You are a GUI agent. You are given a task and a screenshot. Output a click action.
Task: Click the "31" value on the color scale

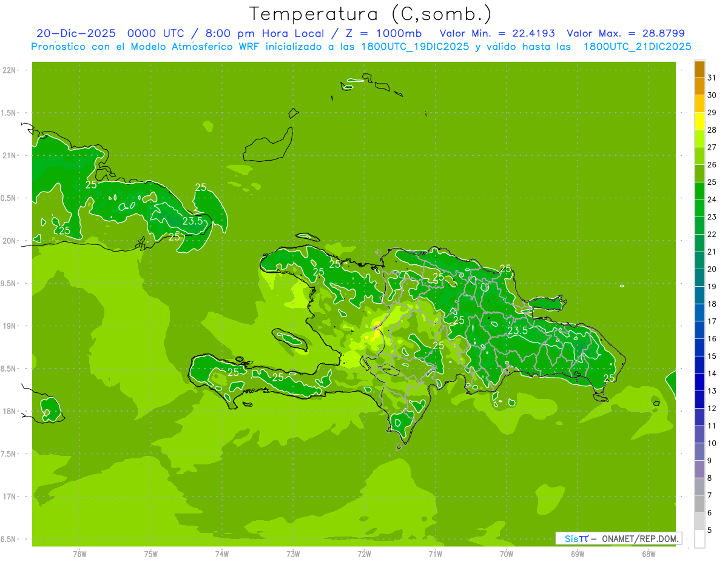pyautogui.click(x=712, y=78)
